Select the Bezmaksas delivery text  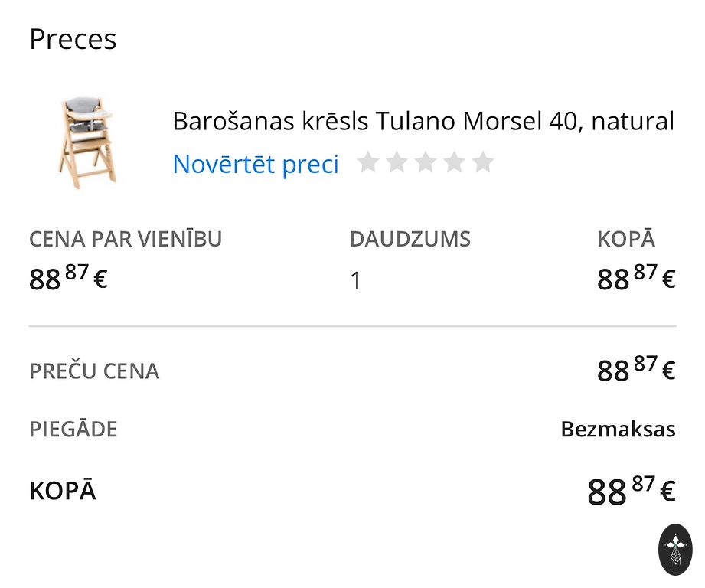[x=618, y=429]
